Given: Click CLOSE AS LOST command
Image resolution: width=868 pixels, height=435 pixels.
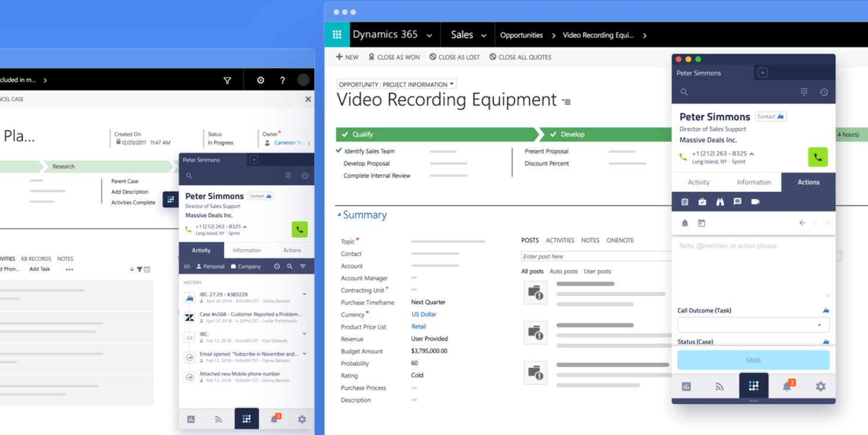Looking at the screenshot, I should (x=455, y=57).
